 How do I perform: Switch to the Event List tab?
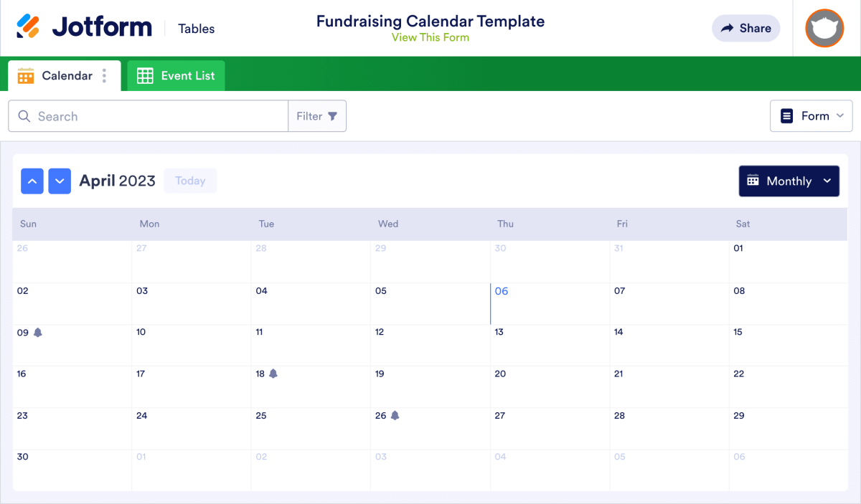176,75
